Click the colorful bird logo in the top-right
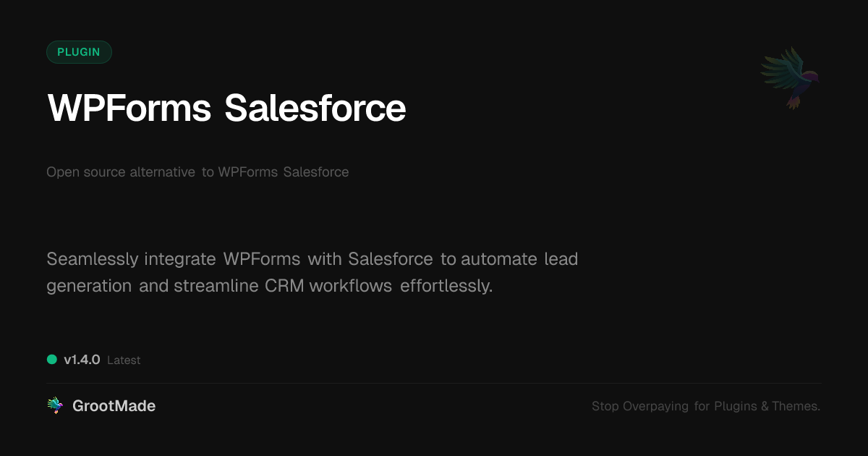This screenshot has width=868, height=456. pyautogui.click(x=790, y=77)
